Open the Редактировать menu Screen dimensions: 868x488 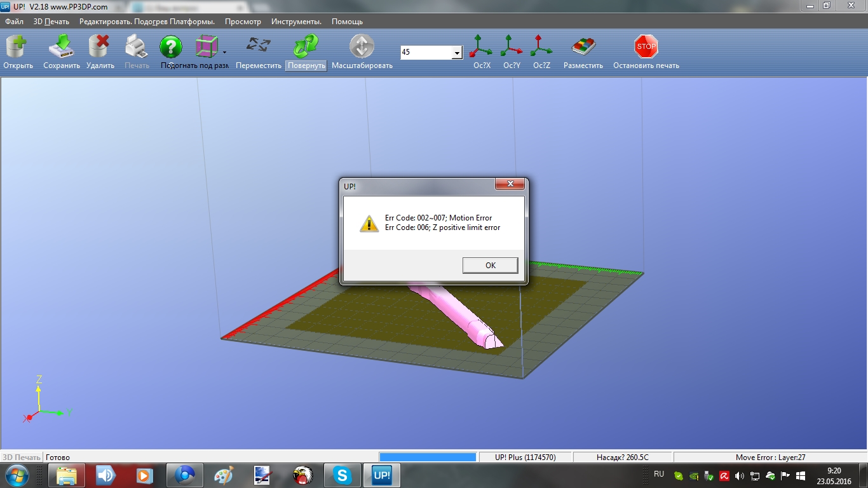click(x=105, y=21)
